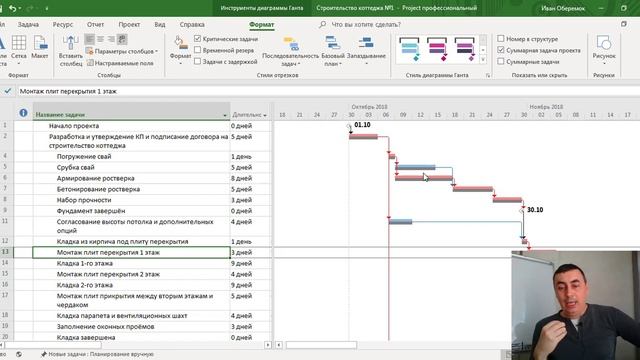Open Gantt chart style dialog launcher
The width and height of the screenshot is (640, 360).
coord(488,76)
